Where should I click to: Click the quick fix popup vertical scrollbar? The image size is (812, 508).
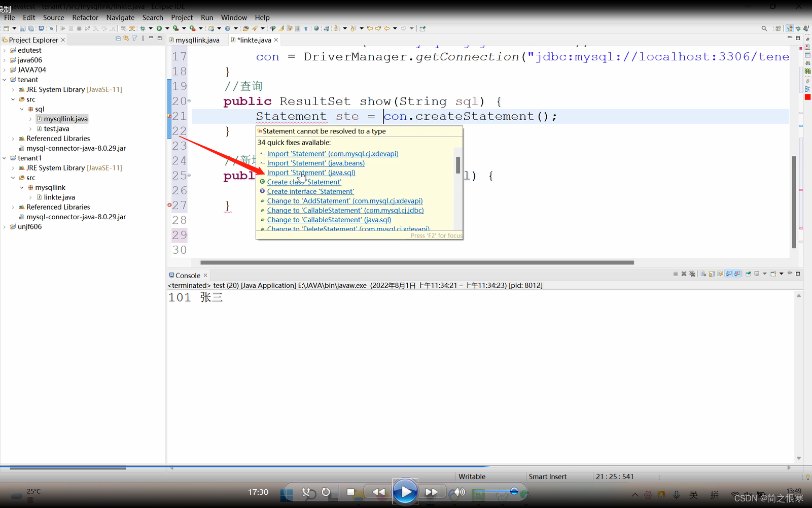pyautogui.click(x=458, y=165)
